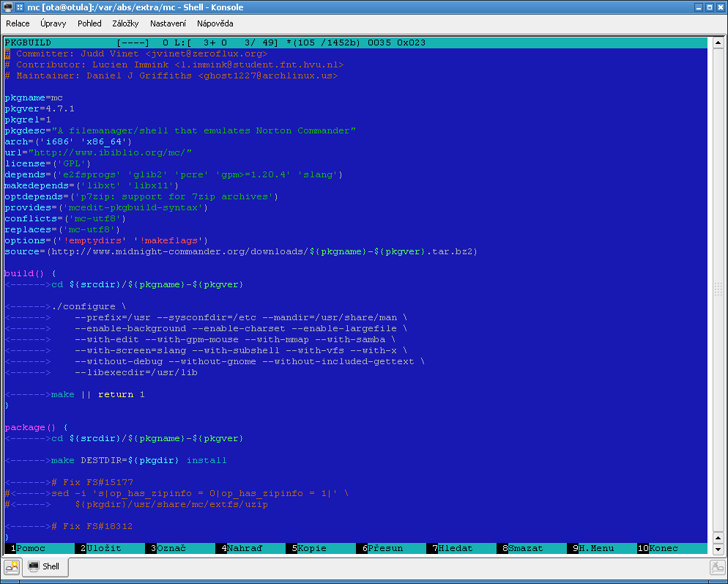Open the Nastavení menu
Screen dimensions: 728x584
tap(168, 23)
